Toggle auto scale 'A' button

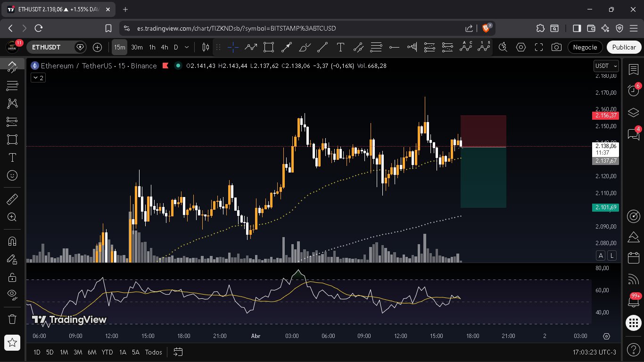[601, 255]
